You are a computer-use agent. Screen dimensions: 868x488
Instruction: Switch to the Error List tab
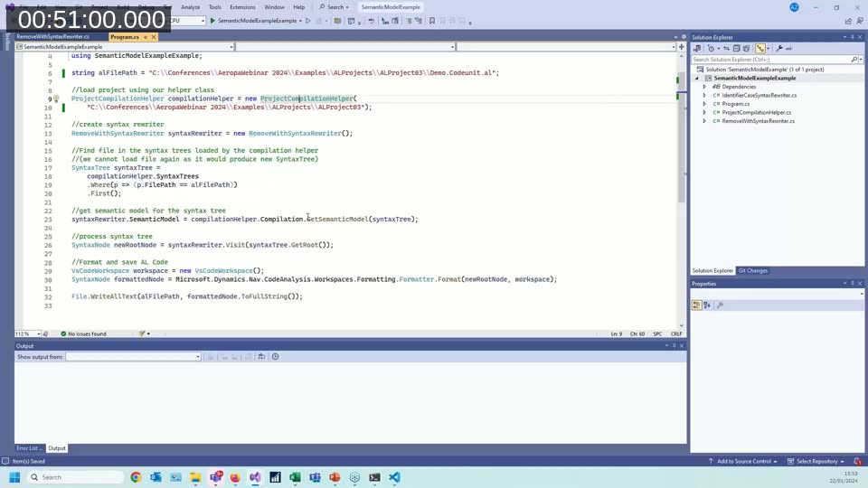point(27,448)
